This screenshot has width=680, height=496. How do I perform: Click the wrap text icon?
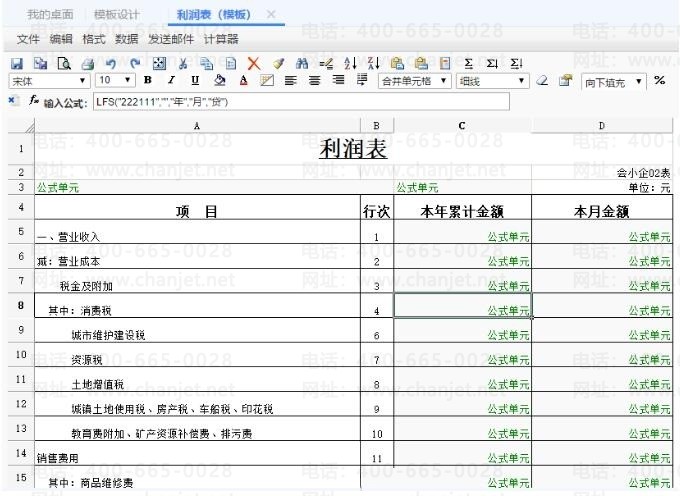coord(362,80)
